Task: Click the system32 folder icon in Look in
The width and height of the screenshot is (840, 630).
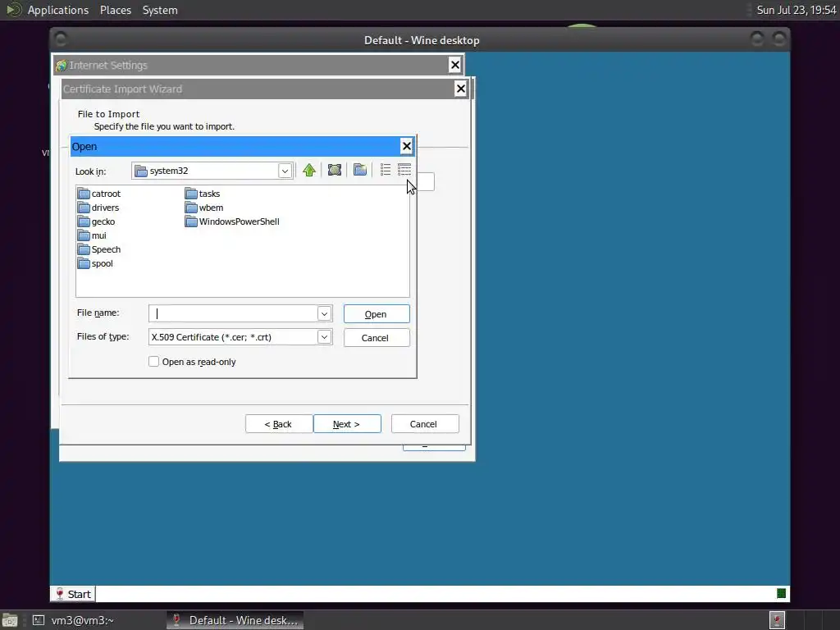Action: [x=141, y=171]
